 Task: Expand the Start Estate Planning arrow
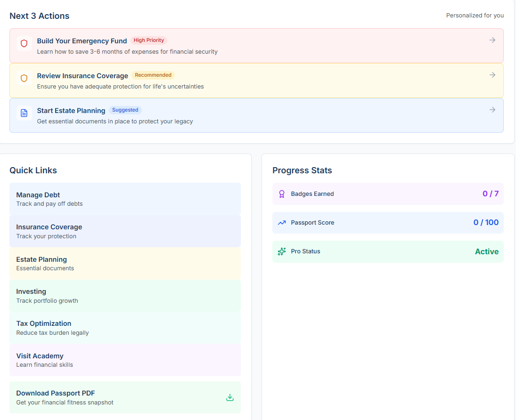pyautogui.click(x=492, y=109)
